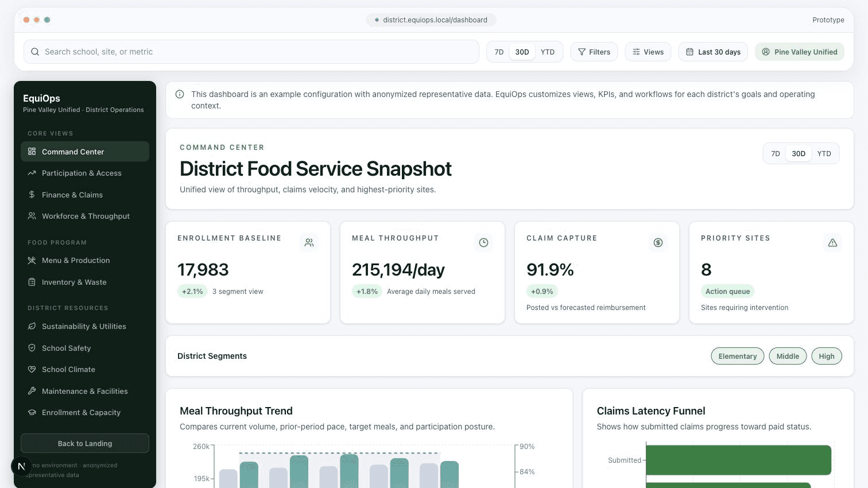Click the user icon on Pine Valley Unified
Image resolution: width=868 pixels, height=488 pixels.
coord(766,52)
